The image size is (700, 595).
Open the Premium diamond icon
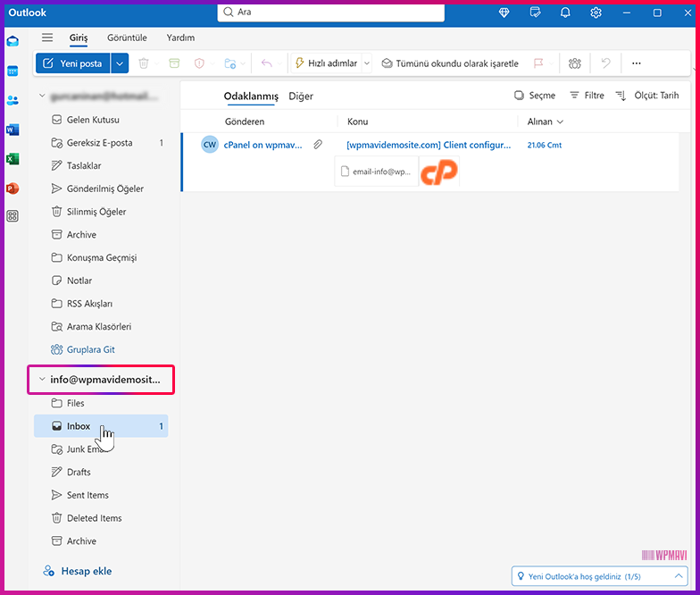(504, 13)
